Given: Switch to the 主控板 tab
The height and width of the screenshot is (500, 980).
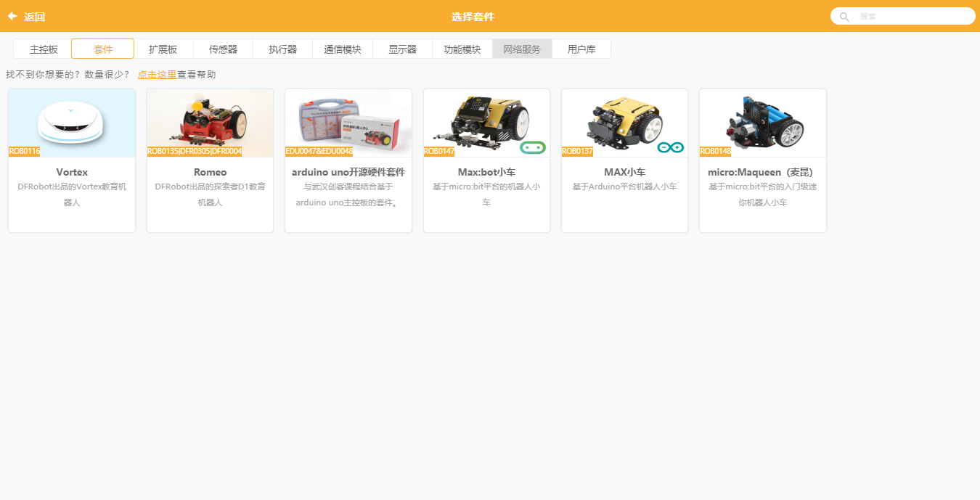Looking at the screenshot, I should pos(44,49).
